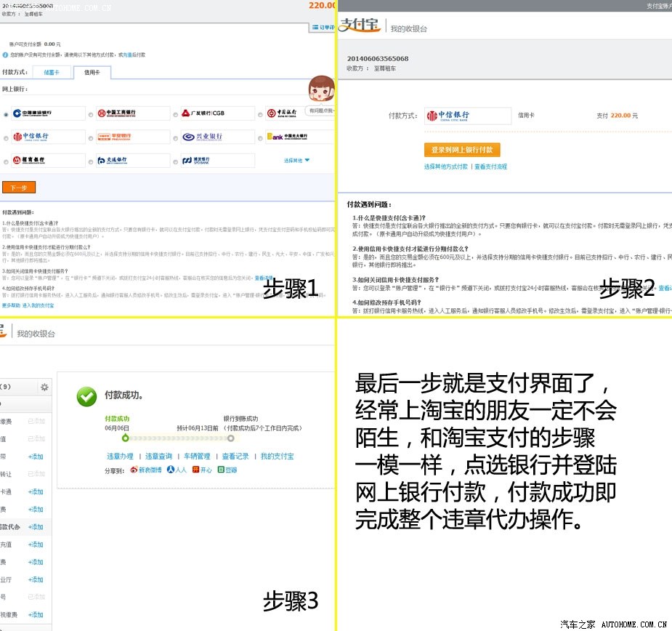Screen dimensions: 672x631
Task: Click the dotted payment progress track
Action: point(178,438)
